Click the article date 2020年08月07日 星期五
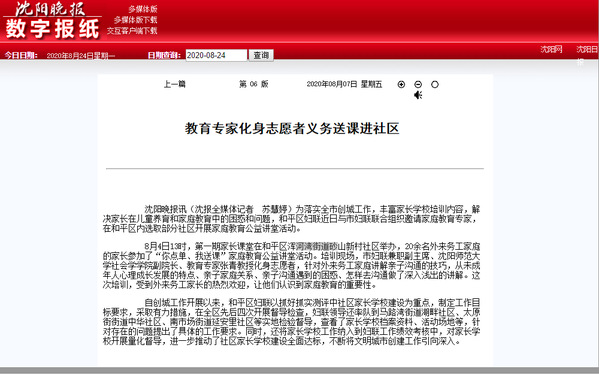The height and width of the screenshot is (374, 599). [344, 84]
